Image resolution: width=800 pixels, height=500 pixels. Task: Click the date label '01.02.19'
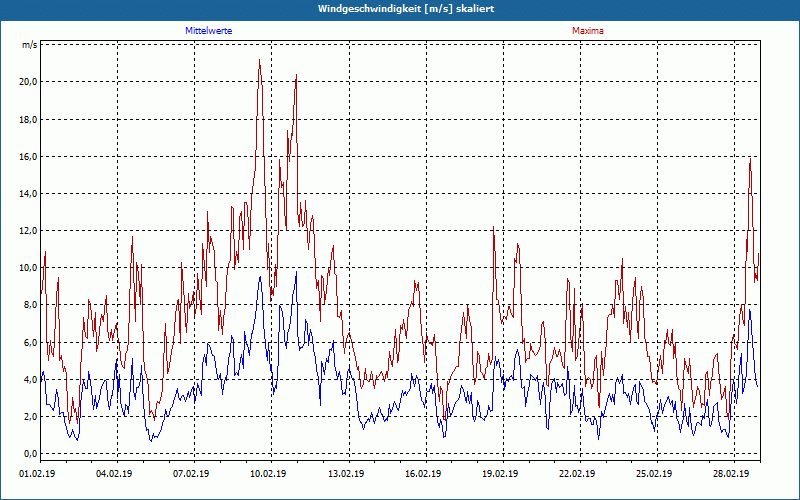click(x=37, y=473)
